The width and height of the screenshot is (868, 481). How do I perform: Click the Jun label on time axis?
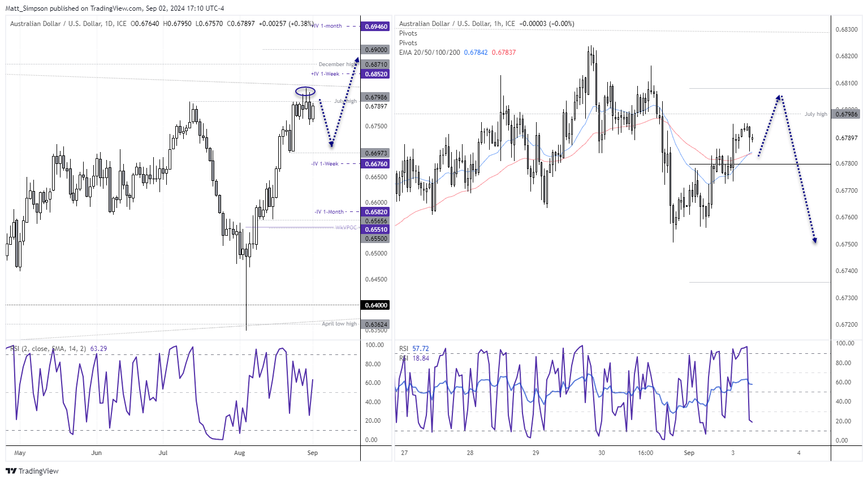pos(97,453)
